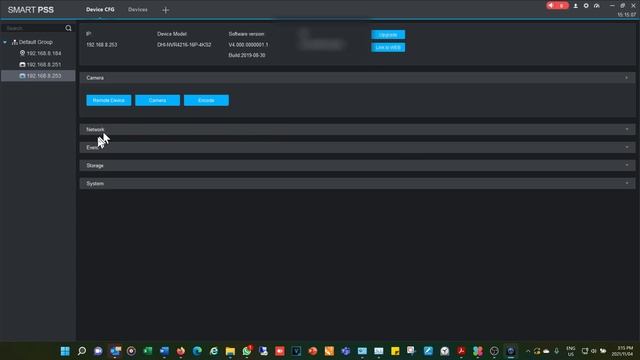Expand the Event section
The width and height of the screenshot is (640, 360).
point(357,147)
